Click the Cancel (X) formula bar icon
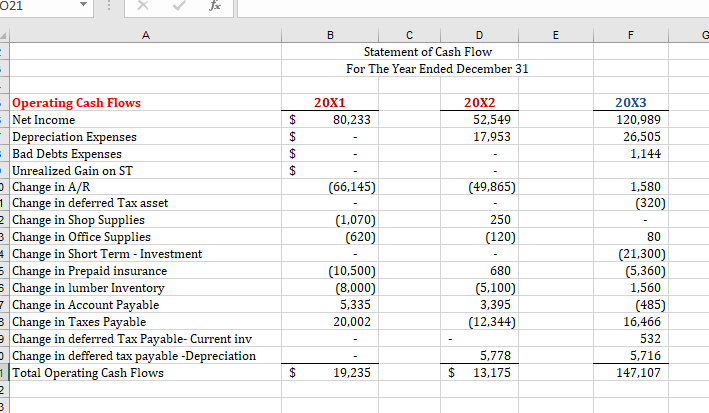The width and height of the screenshot is (709, 413). click(x=143, y=5)
